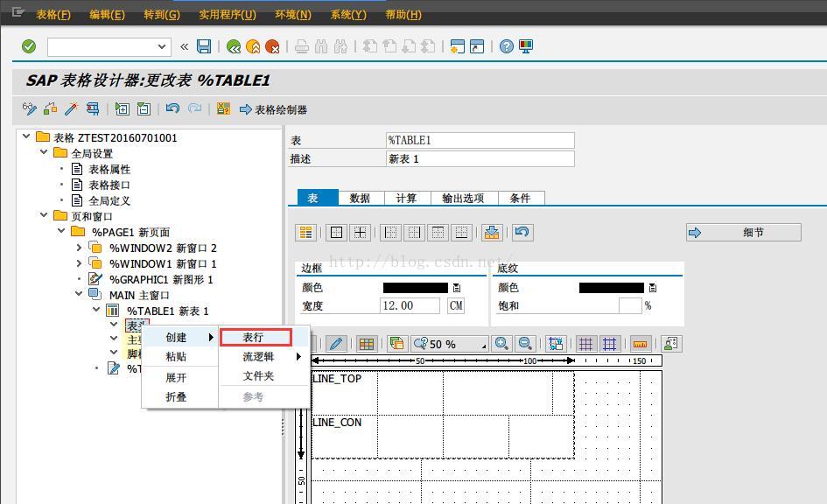The height and width of the screenshot is (504, 827).
Task: Toggle the ruler icon in table painter
Action: click(x=641, y=344)
